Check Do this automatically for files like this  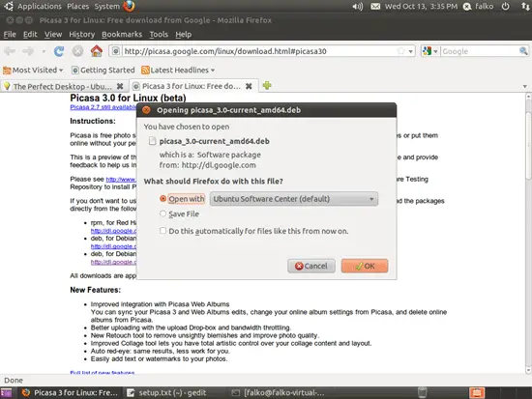coord(163,231)
